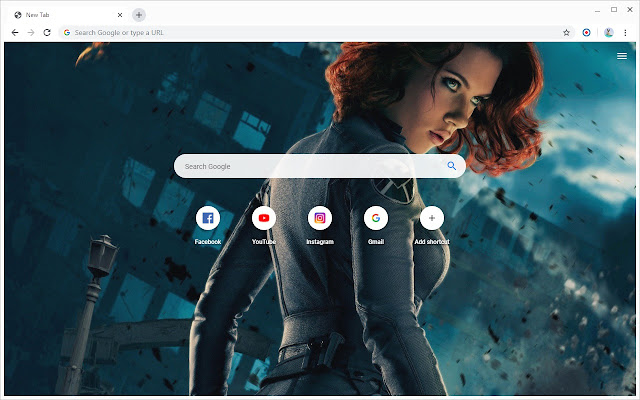Bookmark this page with the star icon
Viewport: 640px width, 400px height.
point(566,33)
